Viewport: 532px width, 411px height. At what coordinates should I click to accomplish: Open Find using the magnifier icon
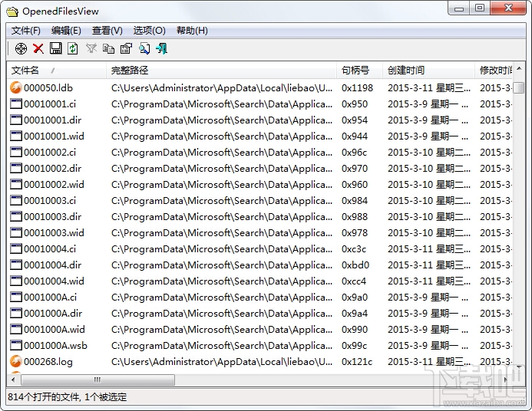144,48
